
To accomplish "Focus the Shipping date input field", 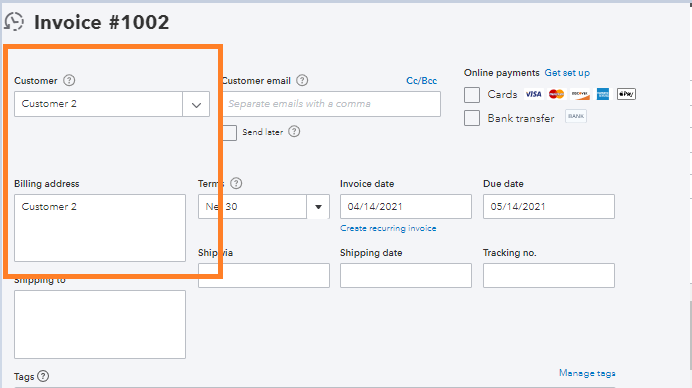I will point(406,275).
